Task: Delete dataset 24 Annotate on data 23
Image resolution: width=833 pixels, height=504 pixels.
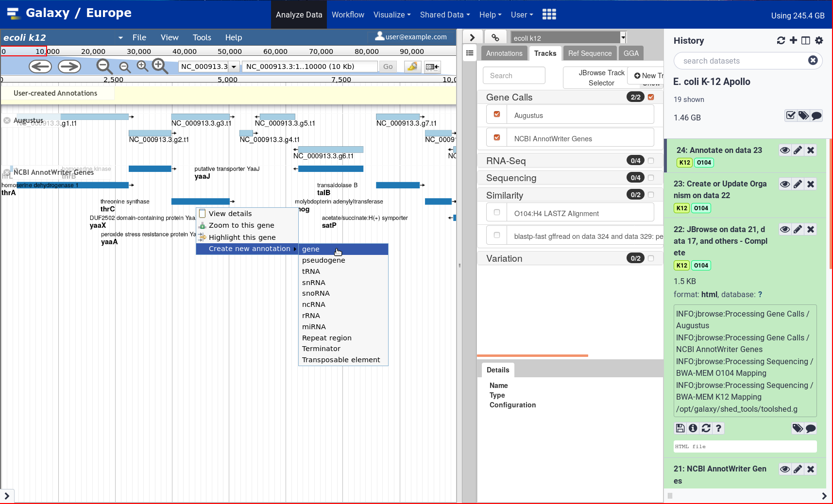Action: pos(811,151)
